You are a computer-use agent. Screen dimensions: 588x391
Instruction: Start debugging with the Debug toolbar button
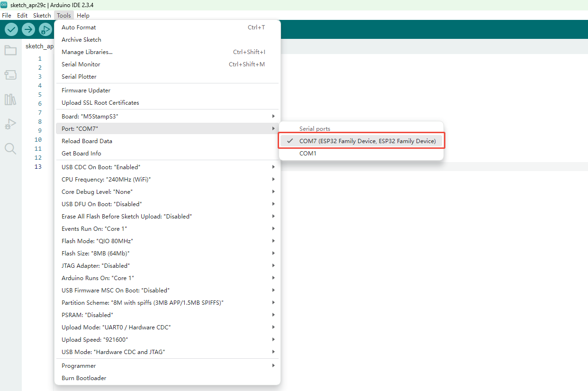(45, 29)
